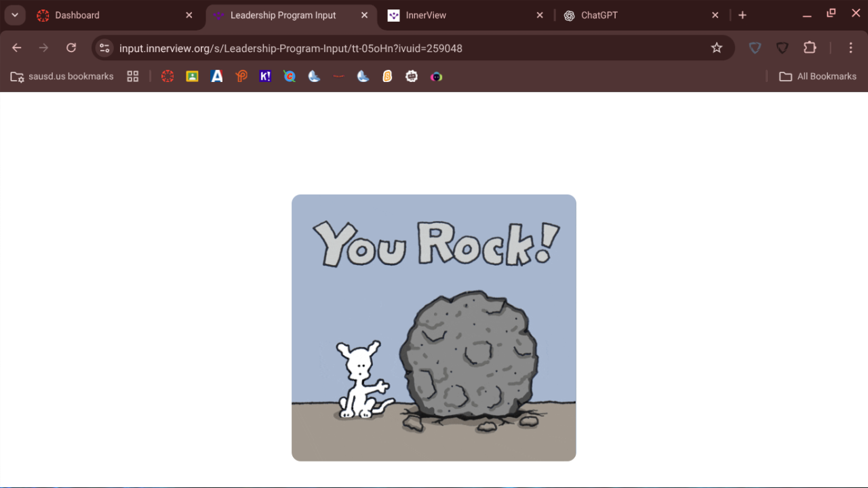Open the blue shield extension
Viewport: 868px width, 488px height.
pyautogui.click(x=755, y=48)
